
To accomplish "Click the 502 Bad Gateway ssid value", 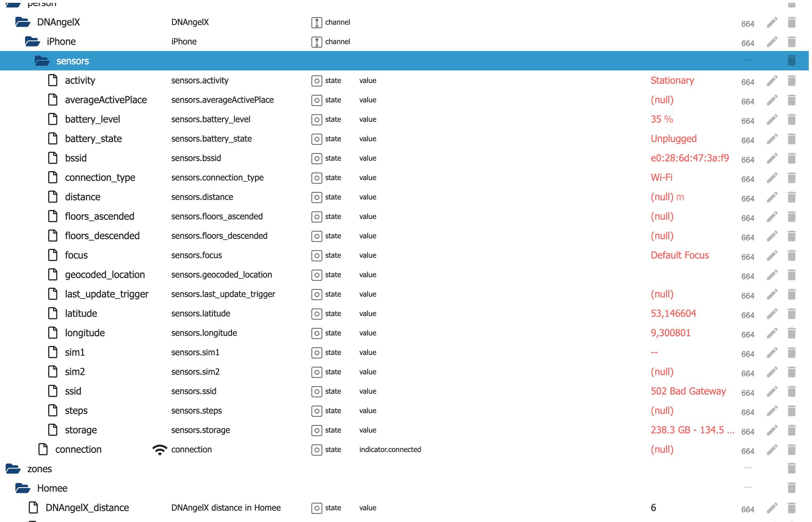I will click(688, 391).
